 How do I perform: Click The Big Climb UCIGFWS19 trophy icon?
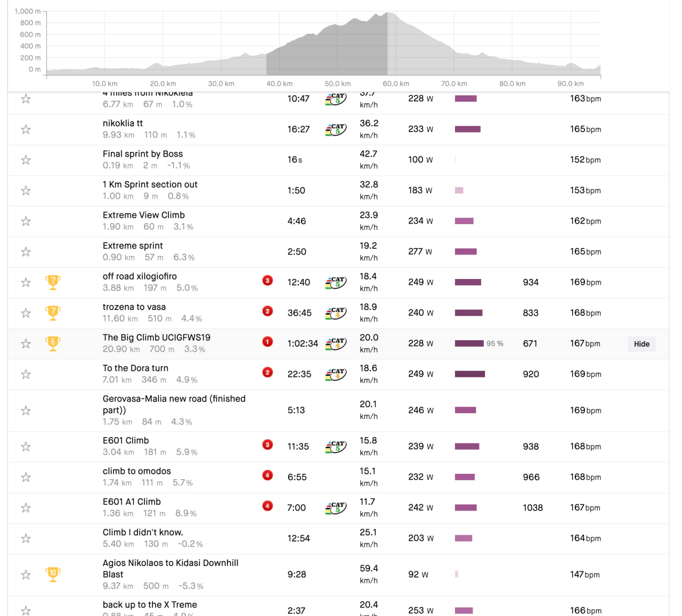[x=53, y=343]
